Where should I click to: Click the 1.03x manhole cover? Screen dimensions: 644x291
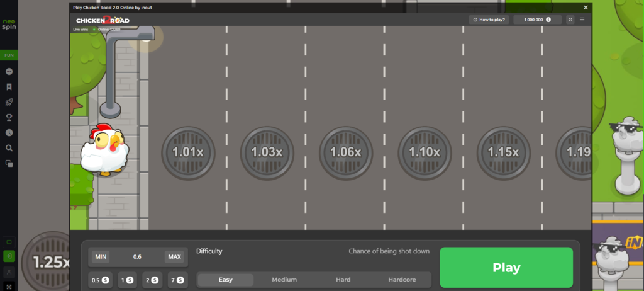pyautogui.click(x=267, y=152)
